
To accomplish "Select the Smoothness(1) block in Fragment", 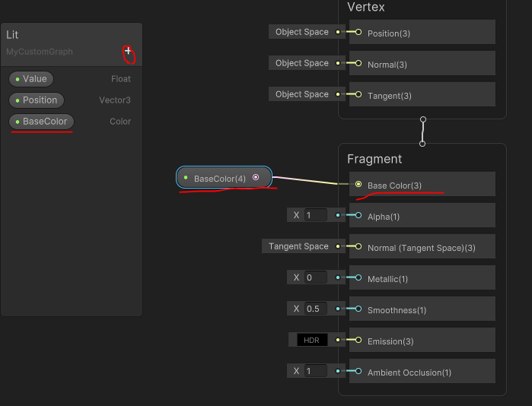I will tap(422, 309).
